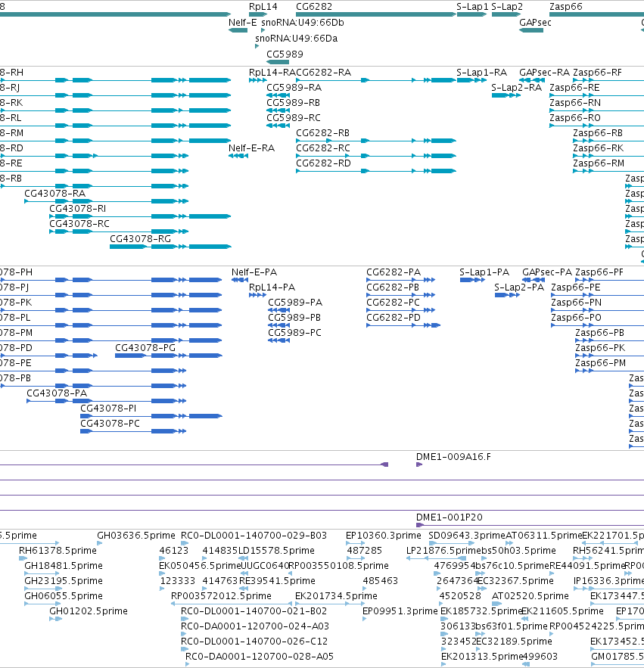This screenshot has width=644, height=668.
Task: Select the CG6282-RB transcript
Action: (376, 141)
